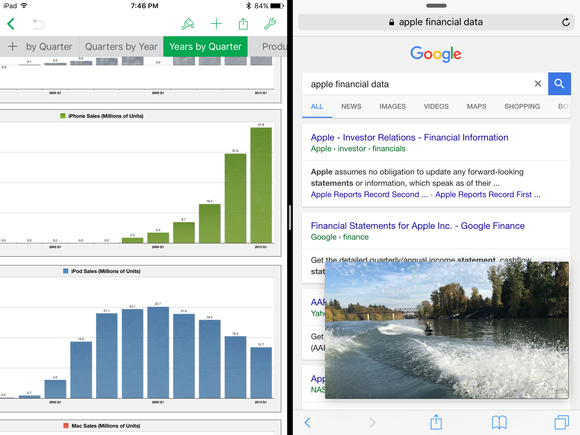Switch to IMAGES results
Viewport: 580px width, 435px height.
pyautogui.click(x=392, y=107)
